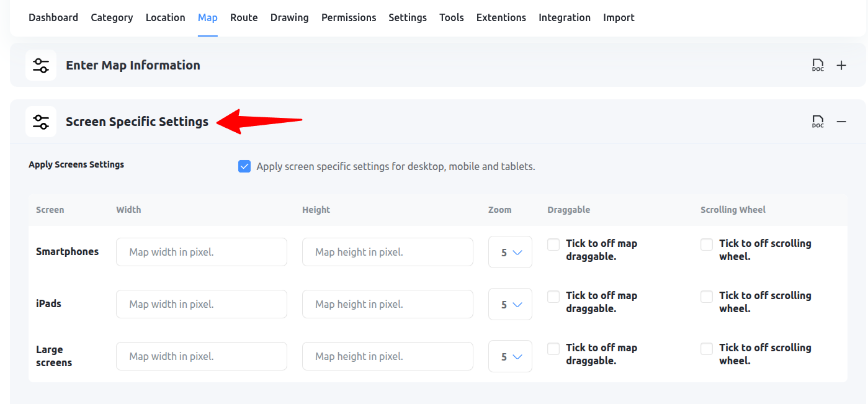Open documentation for Enter Map Information section
Screen dimensions: 868x404
[818, 65]
